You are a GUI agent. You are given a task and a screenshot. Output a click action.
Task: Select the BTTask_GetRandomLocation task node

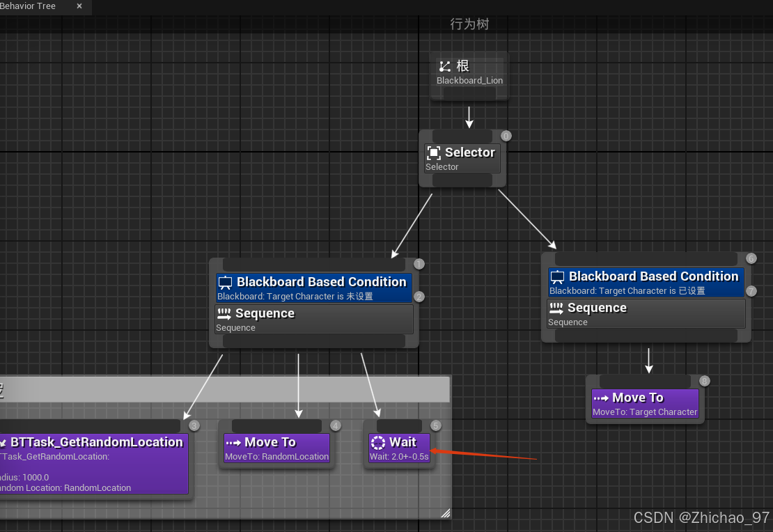(x=94, y=464)
